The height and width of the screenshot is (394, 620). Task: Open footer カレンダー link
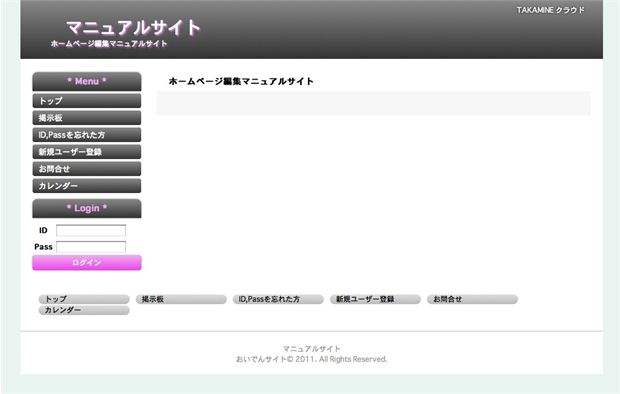tap(84, 310)
